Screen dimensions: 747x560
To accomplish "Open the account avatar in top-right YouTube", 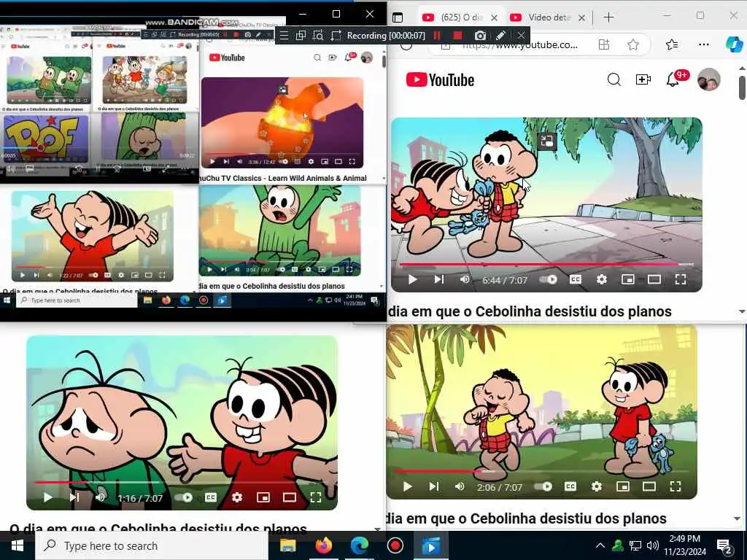I will [709, 79].
